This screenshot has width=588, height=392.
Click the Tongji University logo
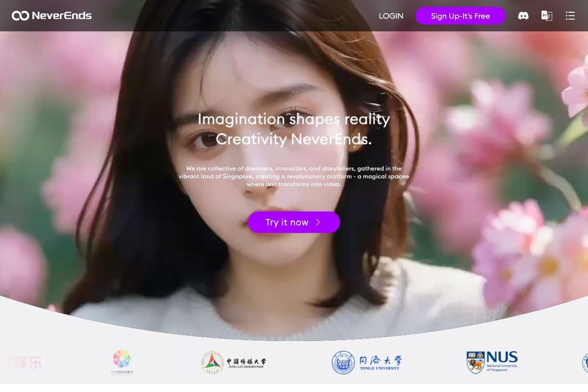pyautogui.click(x=366, y=362)
